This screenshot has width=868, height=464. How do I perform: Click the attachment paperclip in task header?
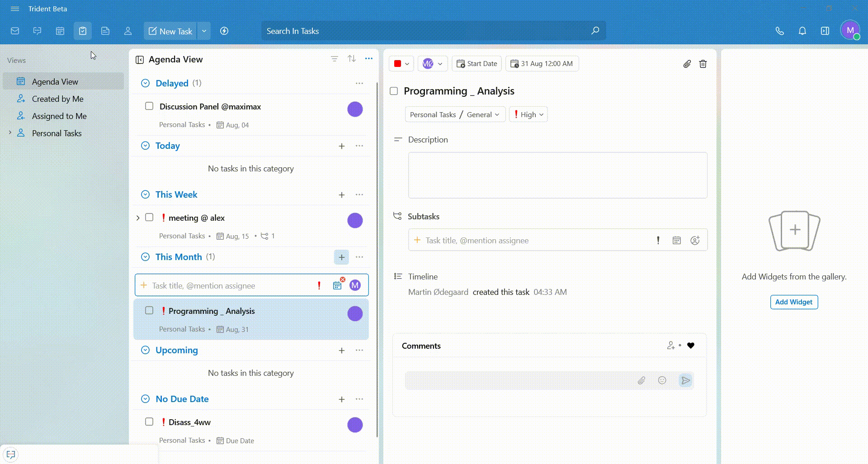[x=687, y=64]
